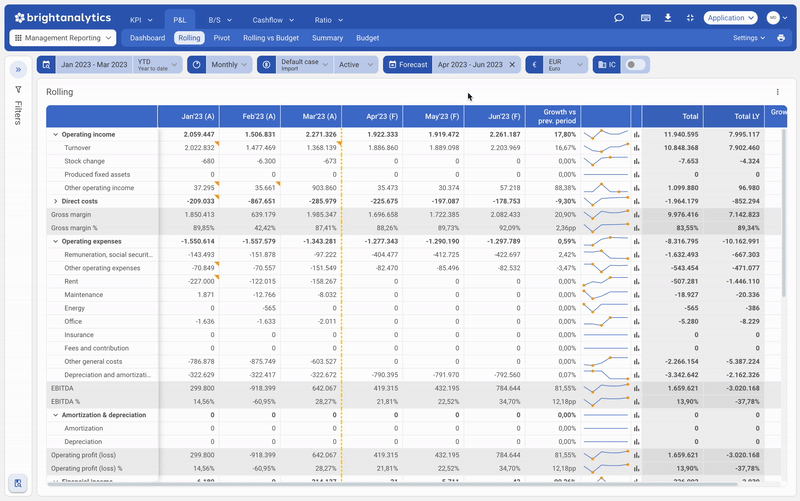800x501 pixels.
Task: Click the Application button
Action: (x=731, y=18)
